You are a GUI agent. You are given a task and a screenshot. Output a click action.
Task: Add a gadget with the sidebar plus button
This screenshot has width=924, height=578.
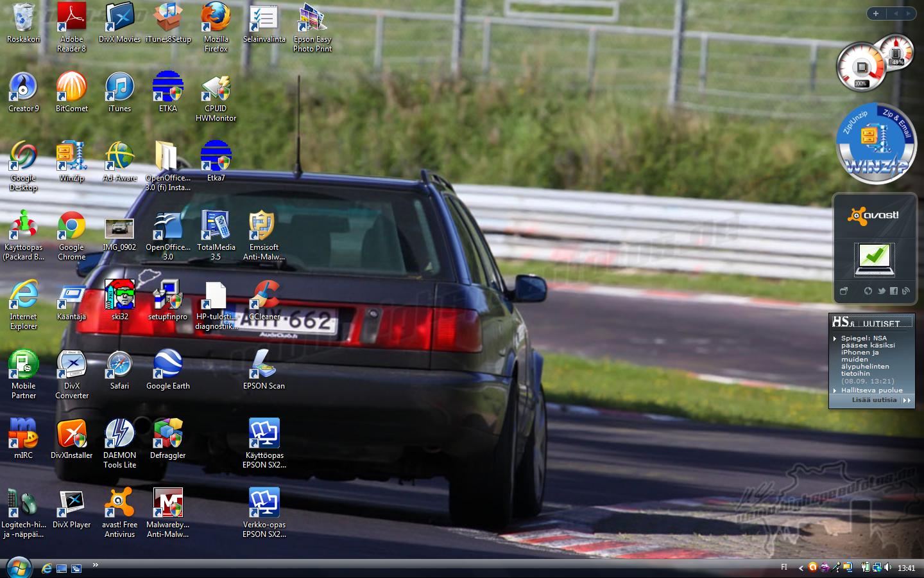(876, 13)
